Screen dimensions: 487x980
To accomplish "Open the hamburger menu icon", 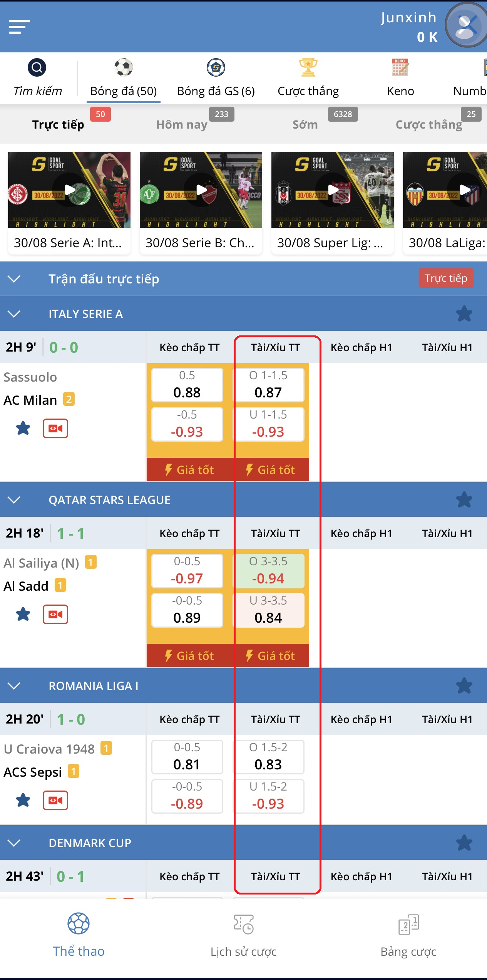I will tap(19, 27).
